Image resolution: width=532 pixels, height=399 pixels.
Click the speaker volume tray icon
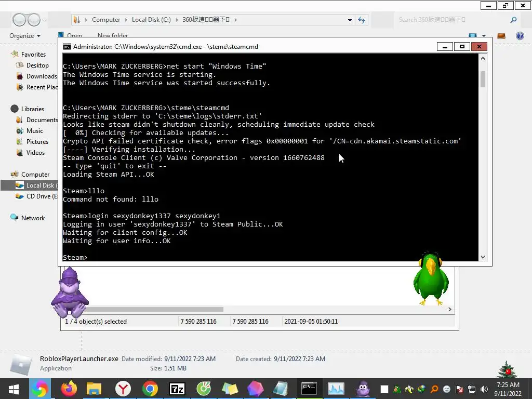coord(484,389)
